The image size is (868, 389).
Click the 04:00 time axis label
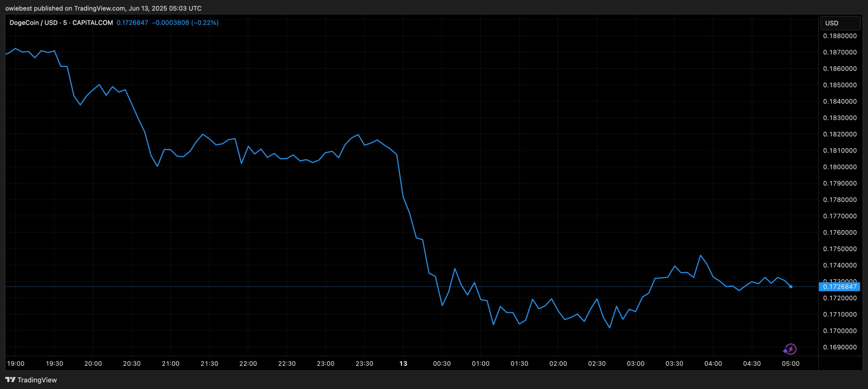[713, 364]
